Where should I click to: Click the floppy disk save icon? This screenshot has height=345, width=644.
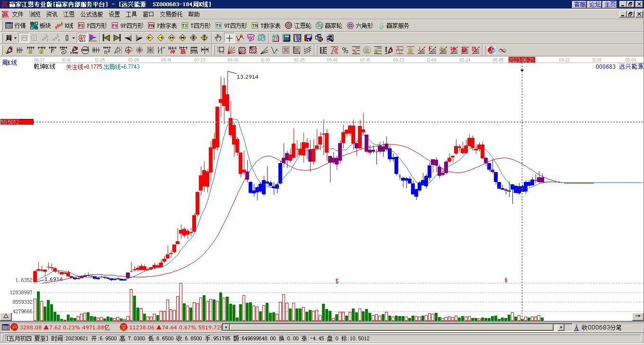(x=308, y=38)
